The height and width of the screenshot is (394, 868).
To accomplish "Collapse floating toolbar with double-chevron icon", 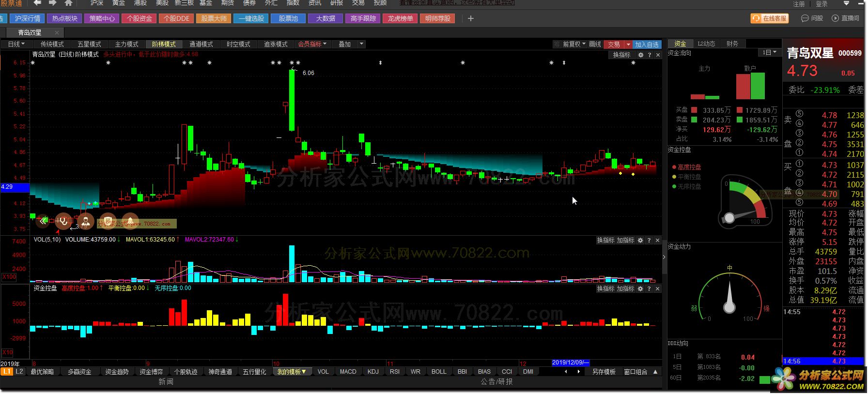I will [43, 221].
